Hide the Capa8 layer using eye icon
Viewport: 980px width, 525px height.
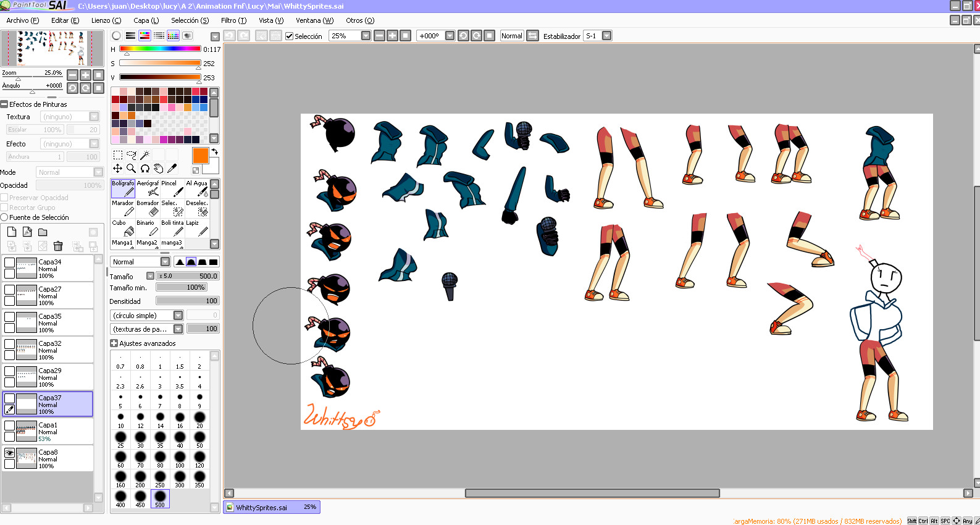(x=9, y=453)
